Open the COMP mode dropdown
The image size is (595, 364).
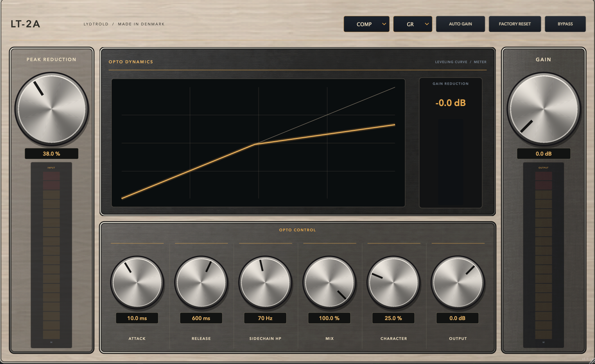pos(366,24)
